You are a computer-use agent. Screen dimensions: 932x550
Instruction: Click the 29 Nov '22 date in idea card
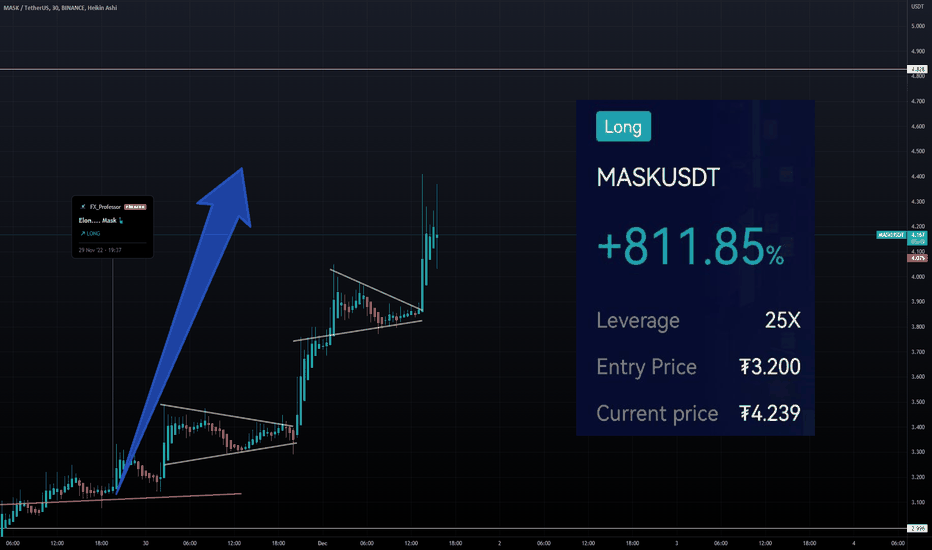(100, 250)
